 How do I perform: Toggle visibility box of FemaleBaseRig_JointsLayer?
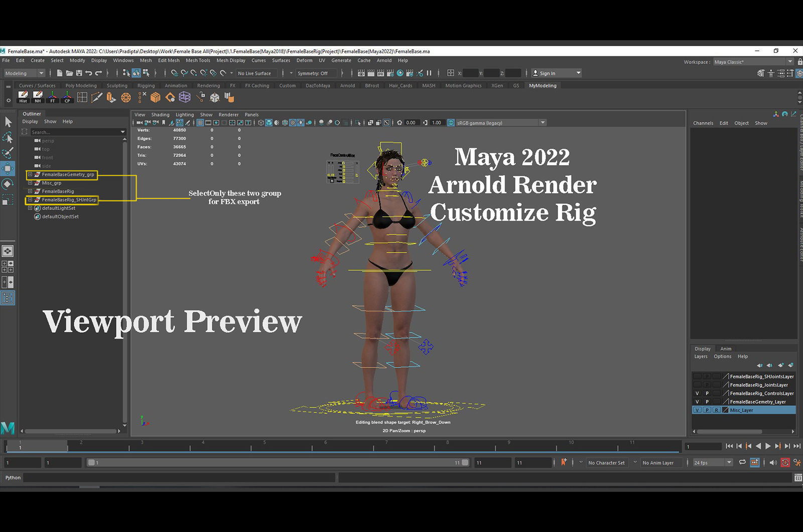click(697, 385)
